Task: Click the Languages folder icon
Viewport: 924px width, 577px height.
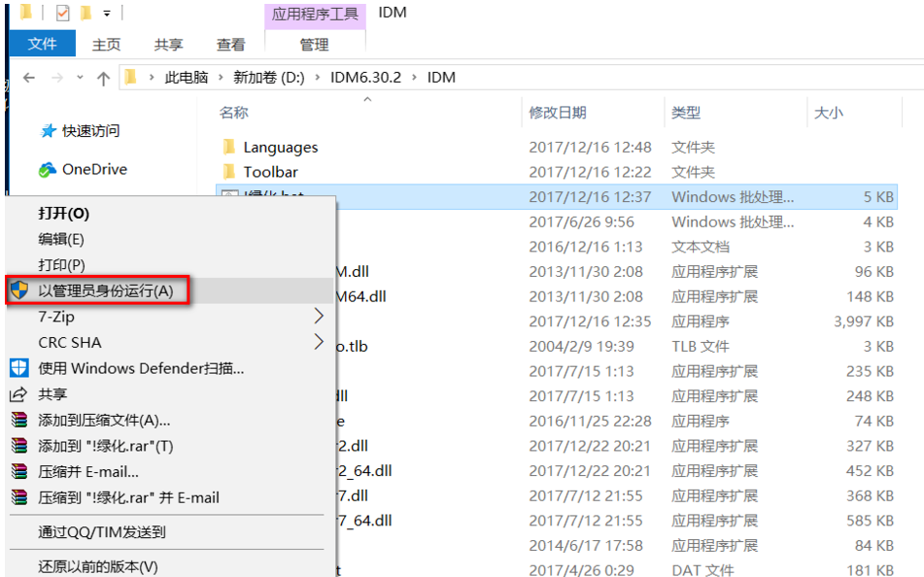Action: [229, 147]
